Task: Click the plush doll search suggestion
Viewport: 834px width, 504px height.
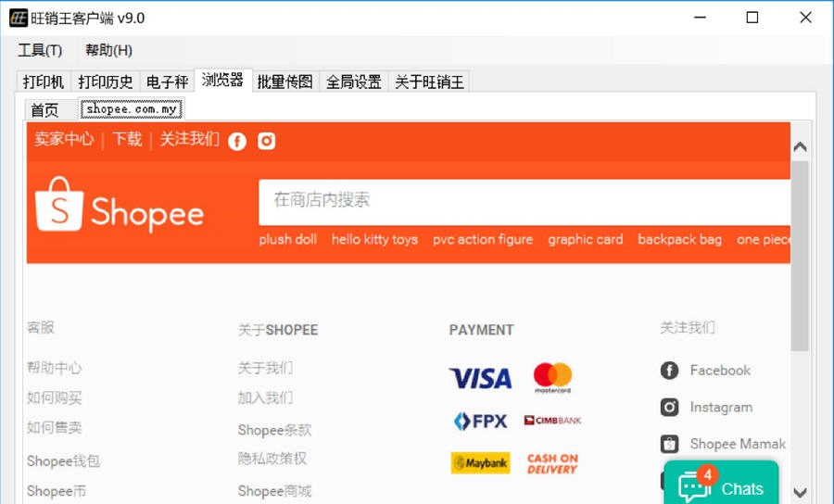Action: pyautogui.click(x=288, y=240)
